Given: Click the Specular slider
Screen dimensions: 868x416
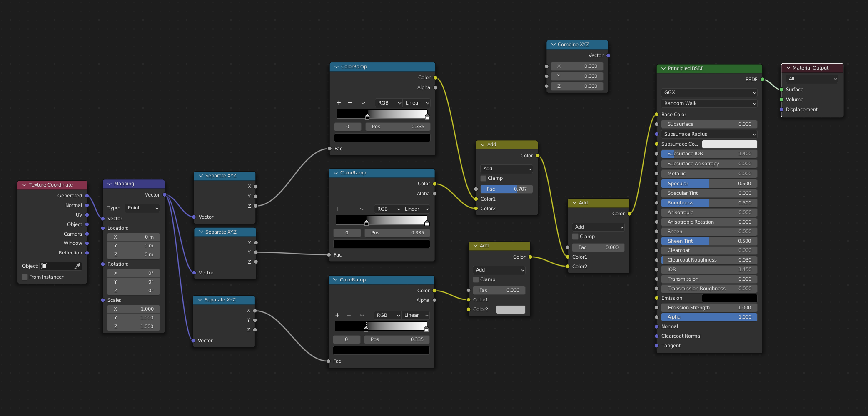Looking at the screenshot, I should 709,184.
